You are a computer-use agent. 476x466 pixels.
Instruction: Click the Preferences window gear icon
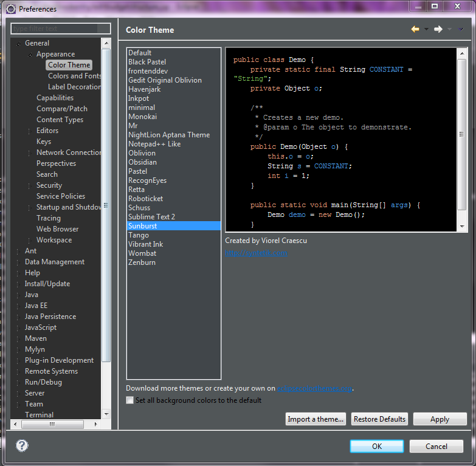(x=11, y=9)
